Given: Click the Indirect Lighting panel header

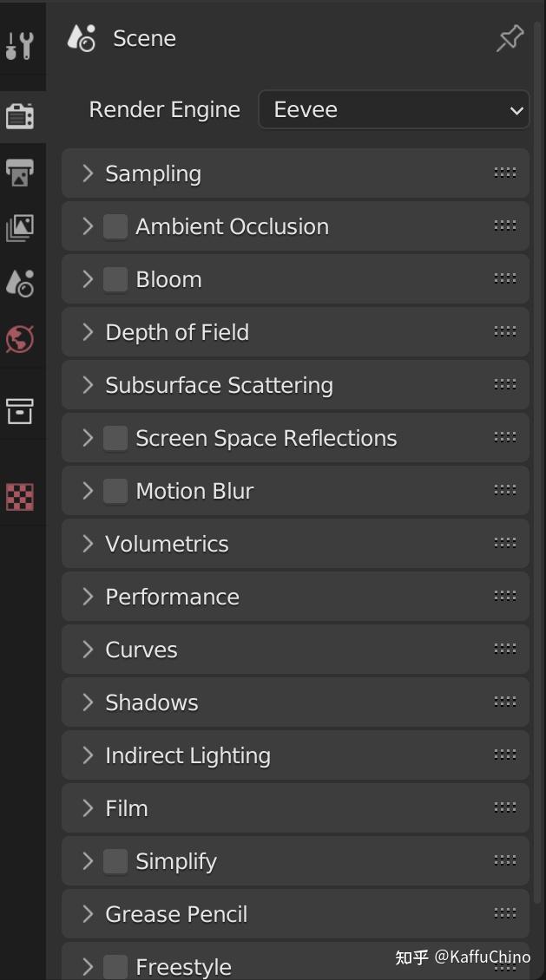Looking at the screenshot, I should point(187,755).
